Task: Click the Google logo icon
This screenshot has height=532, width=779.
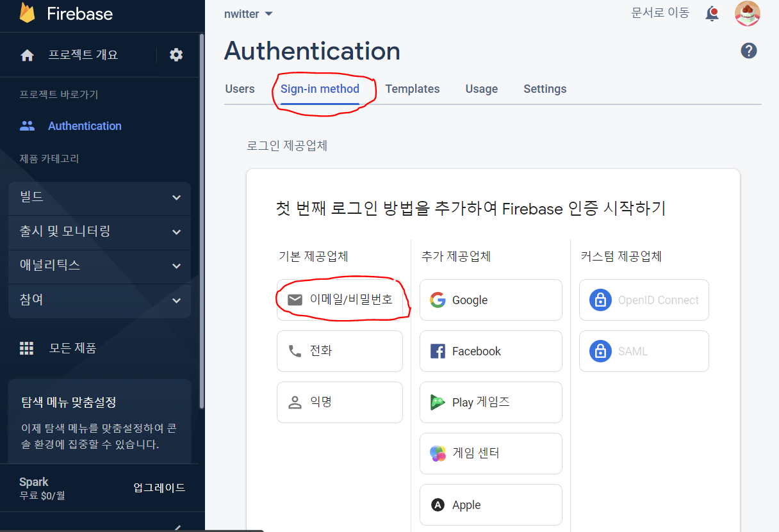Action: click(438, 300)
